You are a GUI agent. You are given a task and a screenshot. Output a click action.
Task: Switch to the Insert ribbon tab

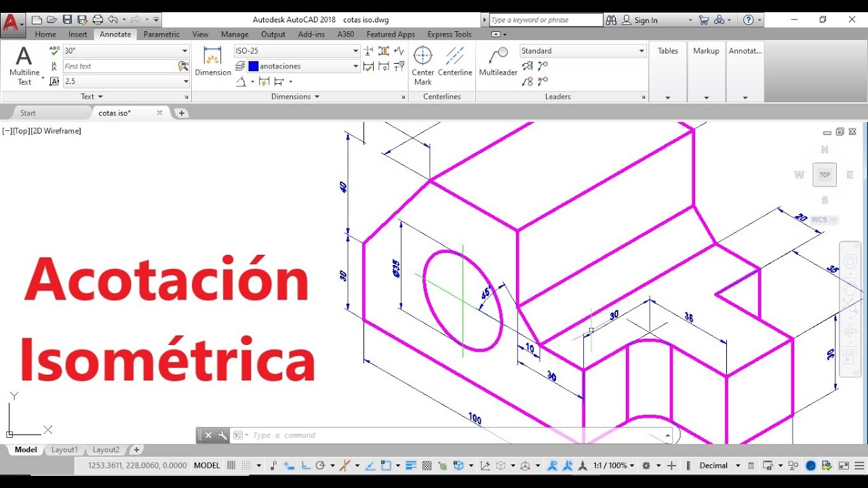(77, 34)
